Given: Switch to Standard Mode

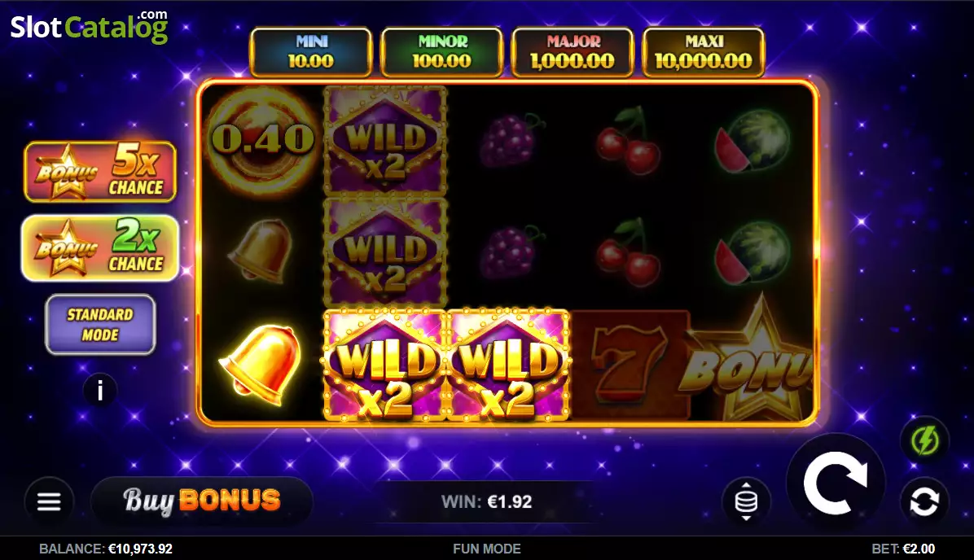Looking at the screenshot, I should pyautogui.click(x=100, y=324).
